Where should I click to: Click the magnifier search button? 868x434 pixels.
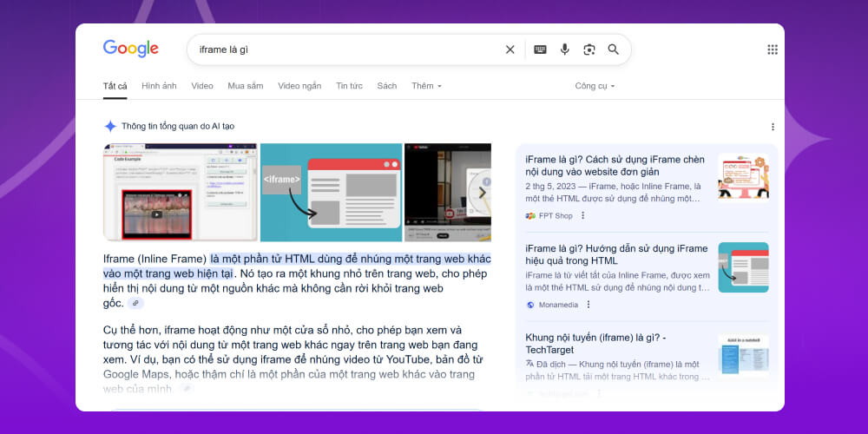pyautogui.click(x=614, y=49)
